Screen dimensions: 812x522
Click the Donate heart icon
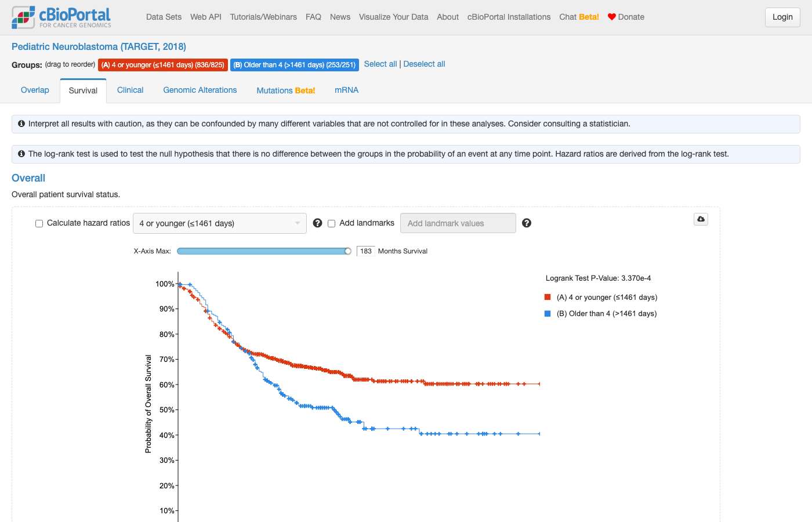tap(611, 17)
